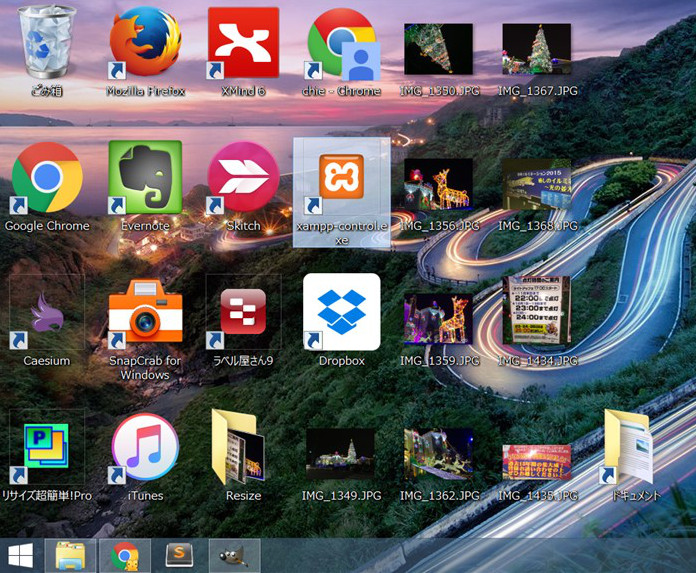Click the xampp-control.exe shortcut icon
Screen dimensions: 696x573
341,177
